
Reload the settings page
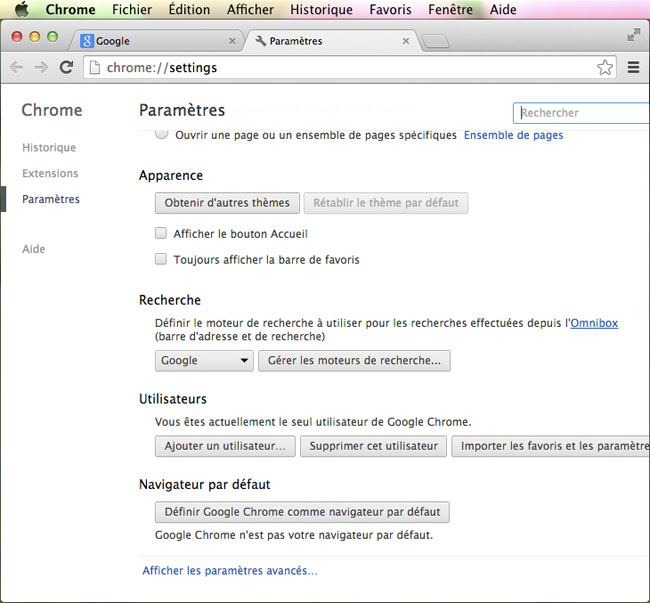[66, 67]
